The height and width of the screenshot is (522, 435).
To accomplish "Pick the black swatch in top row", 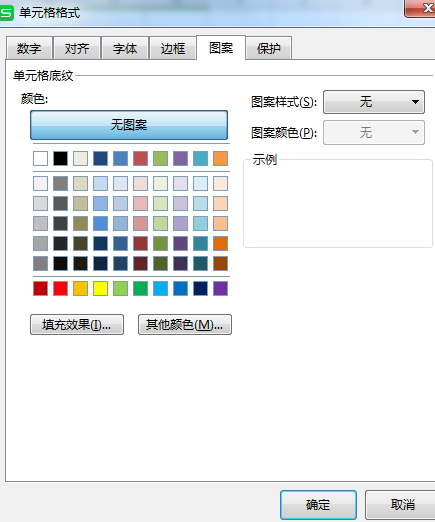I will (x=60, y=158).
